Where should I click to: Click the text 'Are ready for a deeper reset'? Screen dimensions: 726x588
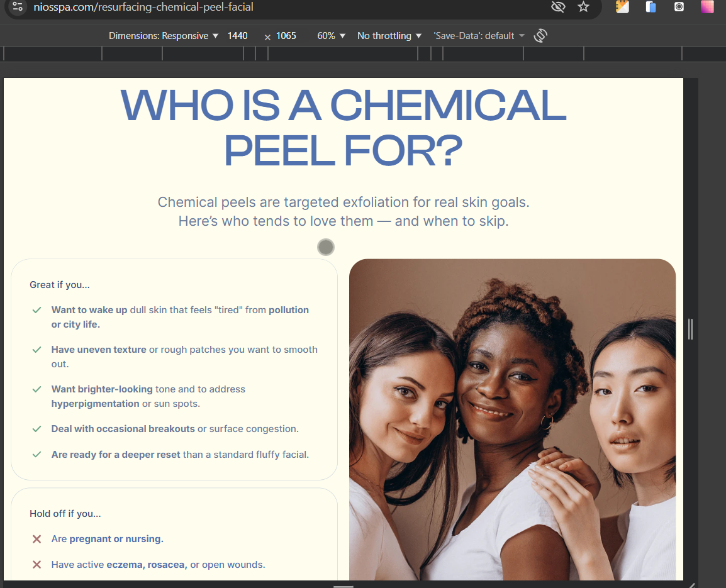point(116,454)
